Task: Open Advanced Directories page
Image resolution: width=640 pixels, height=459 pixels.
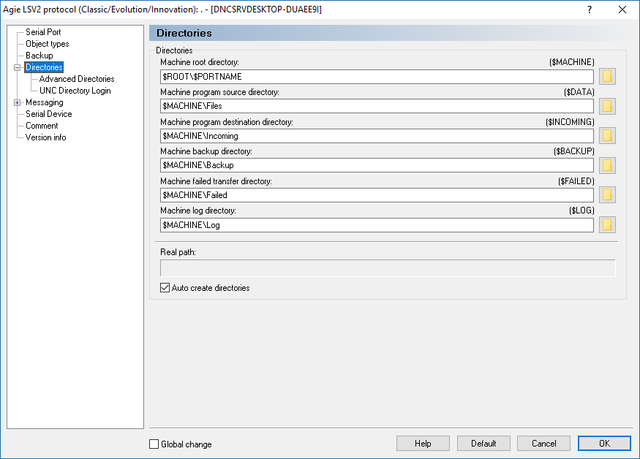Action: pos(77,79)
